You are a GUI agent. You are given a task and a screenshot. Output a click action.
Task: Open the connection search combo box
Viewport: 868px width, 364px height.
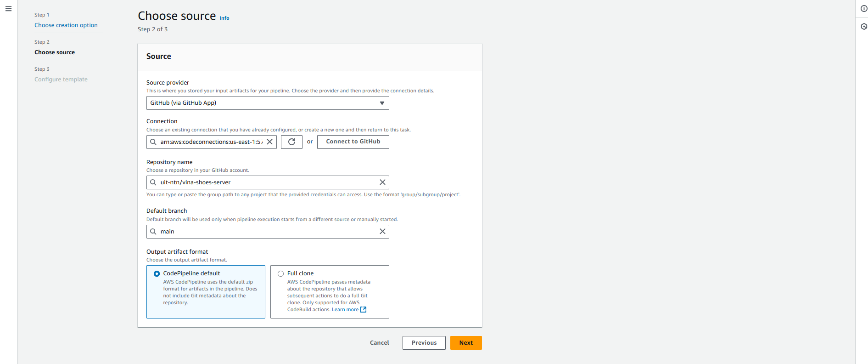211,142
